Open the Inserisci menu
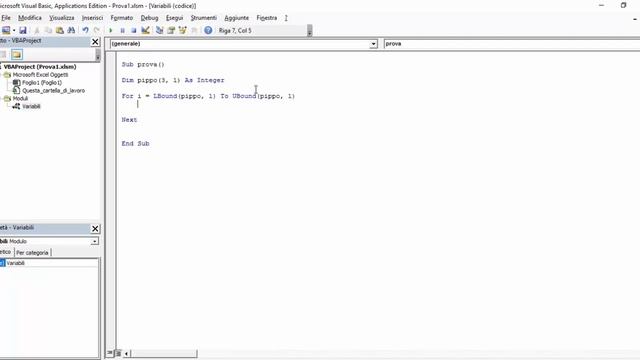 tap(92, 18)
